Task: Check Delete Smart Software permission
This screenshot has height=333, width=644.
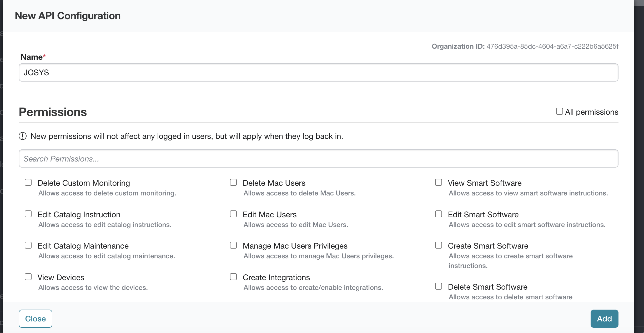Action: click(x=439, y=286)
